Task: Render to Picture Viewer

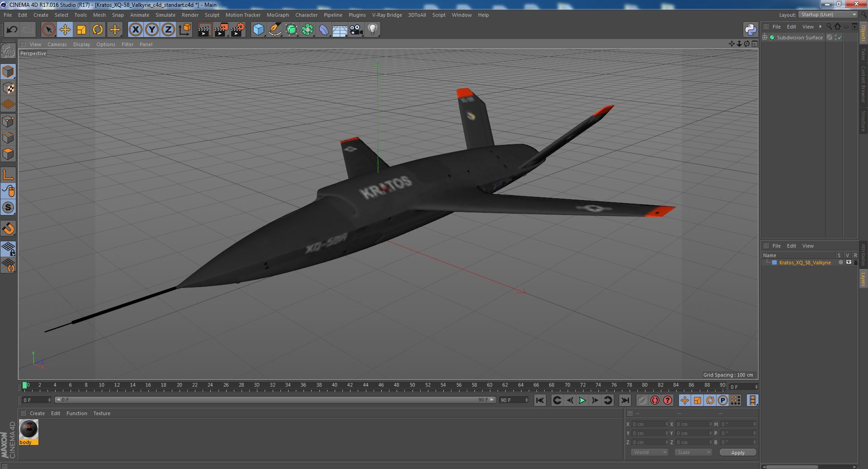Action: pos(221,30)
